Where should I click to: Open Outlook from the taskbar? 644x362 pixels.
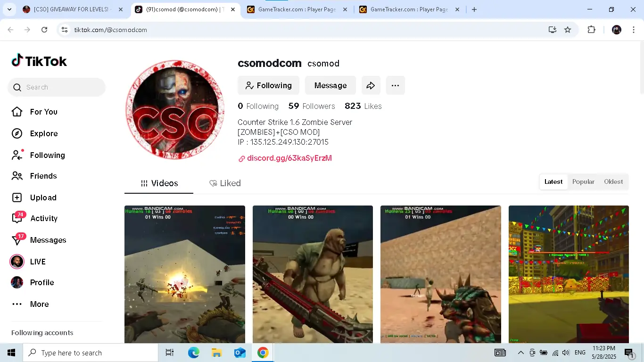239,353
